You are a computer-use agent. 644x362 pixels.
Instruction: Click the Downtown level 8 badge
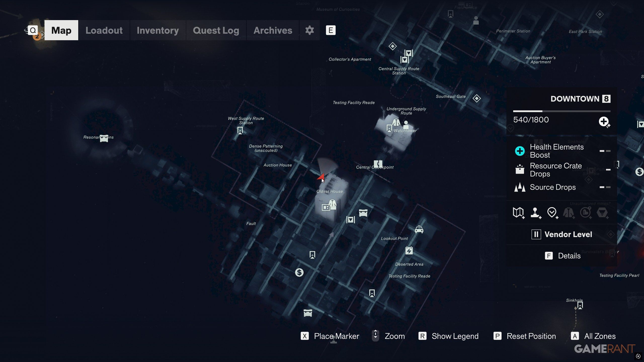(x=606, y=99)
